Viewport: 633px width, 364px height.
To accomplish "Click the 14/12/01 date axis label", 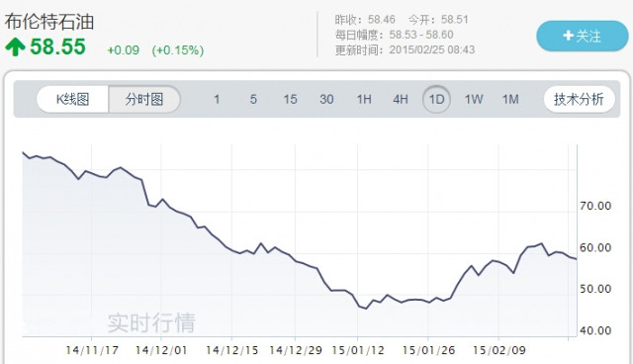I will coord(161,350).
